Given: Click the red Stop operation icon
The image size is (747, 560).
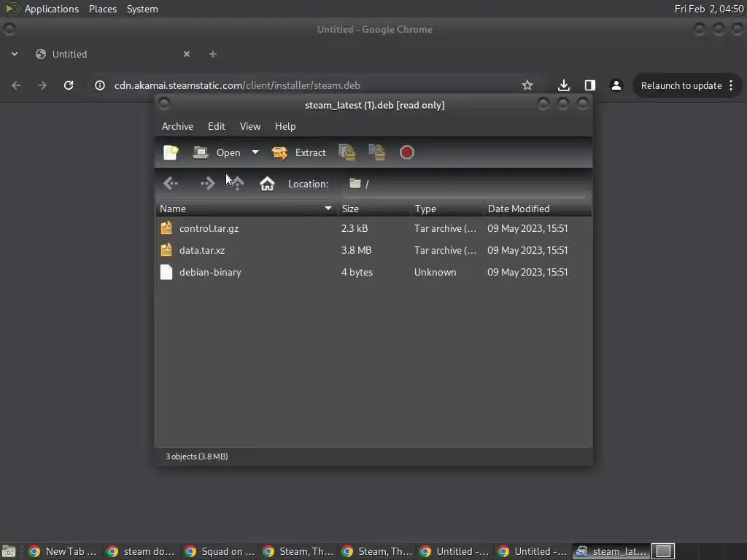Looking at the screenshot, I should click(x=406, y=152).
